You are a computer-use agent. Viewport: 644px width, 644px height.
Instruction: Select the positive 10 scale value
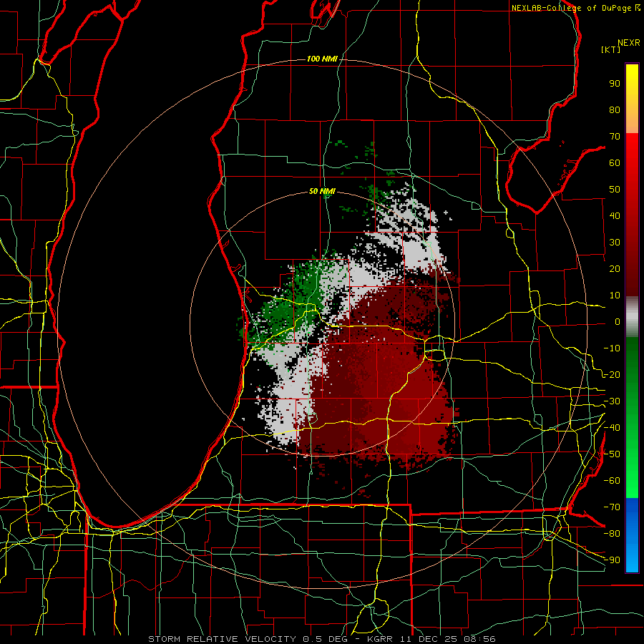coord(615,296)
